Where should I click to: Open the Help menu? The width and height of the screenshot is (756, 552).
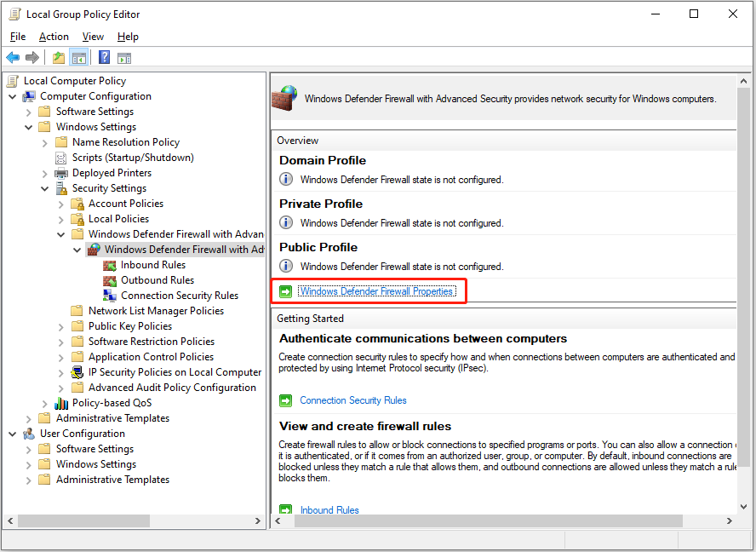tap(128, 37)
